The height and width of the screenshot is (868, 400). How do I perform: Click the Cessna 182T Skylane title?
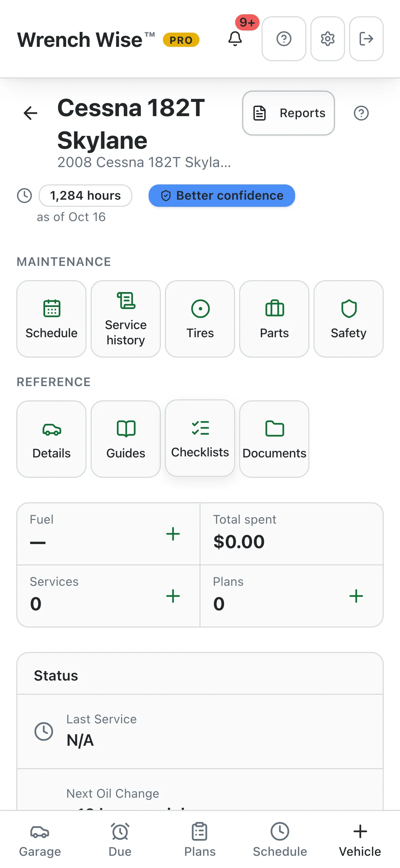[131, 124]
